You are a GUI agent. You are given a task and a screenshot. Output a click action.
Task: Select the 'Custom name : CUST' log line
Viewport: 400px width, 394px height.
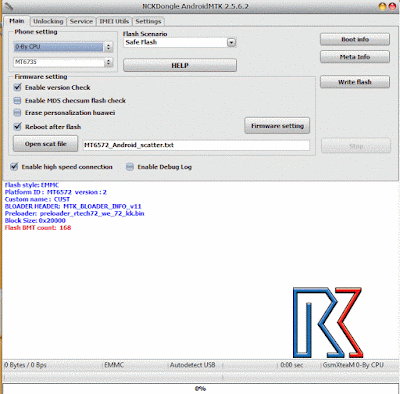click(x=37, y=199)
